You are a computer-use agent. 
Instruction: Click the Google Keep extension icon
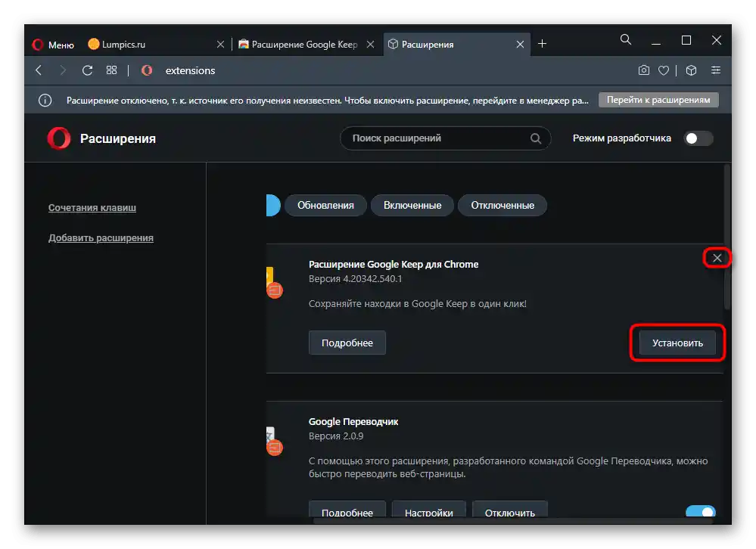(x=274, y=283)
